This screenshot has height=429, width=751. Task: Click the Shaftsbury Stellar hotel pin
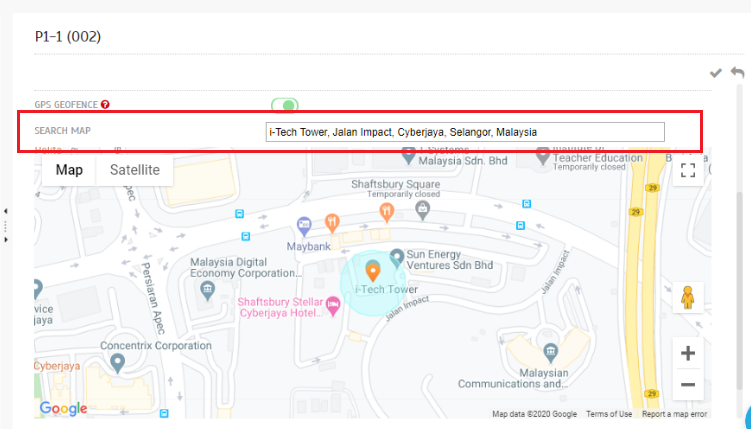click(333, 306)
